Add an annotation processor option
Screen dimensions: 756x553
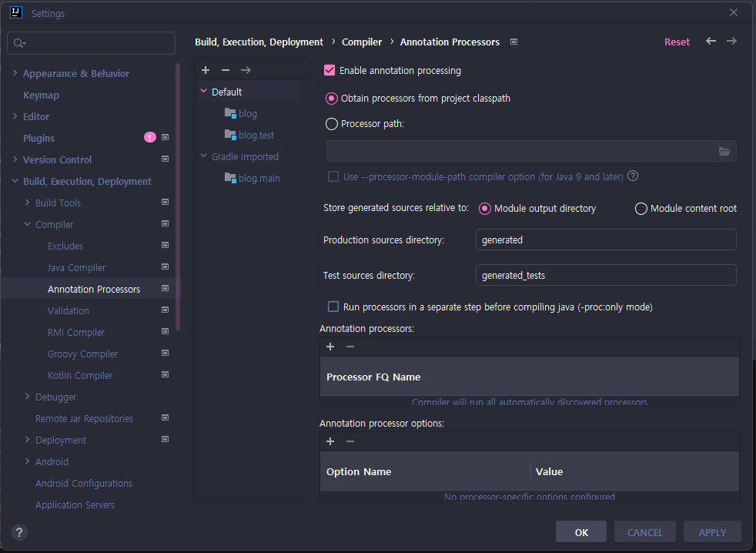(330, 441)
